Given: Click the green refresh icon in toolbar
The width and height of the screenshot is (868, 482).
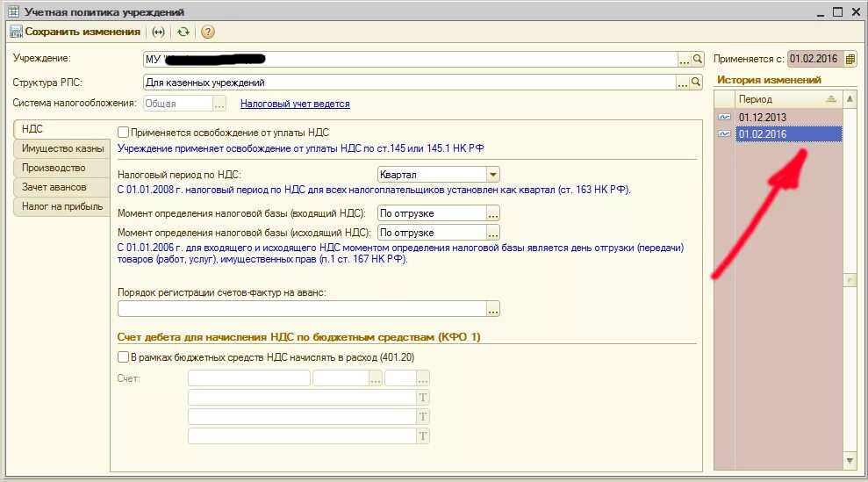Looking at the screenshot, I should tap(183, 32).
